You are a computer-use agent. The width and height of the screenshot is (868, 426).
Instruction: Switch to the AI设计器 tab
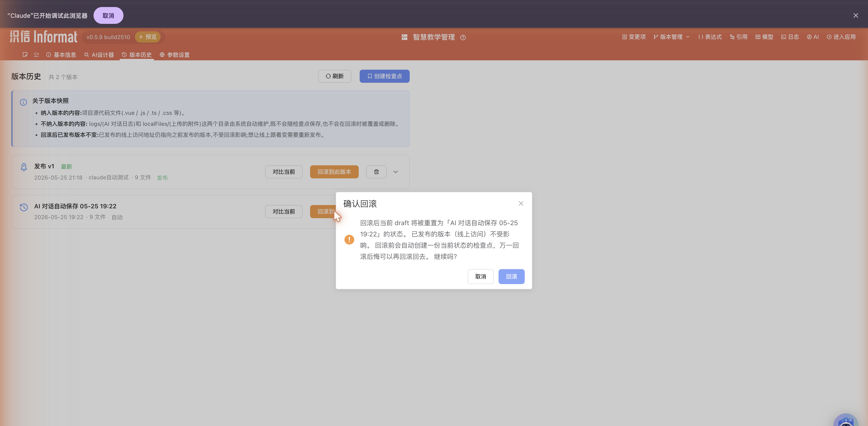tap(99, 55)
